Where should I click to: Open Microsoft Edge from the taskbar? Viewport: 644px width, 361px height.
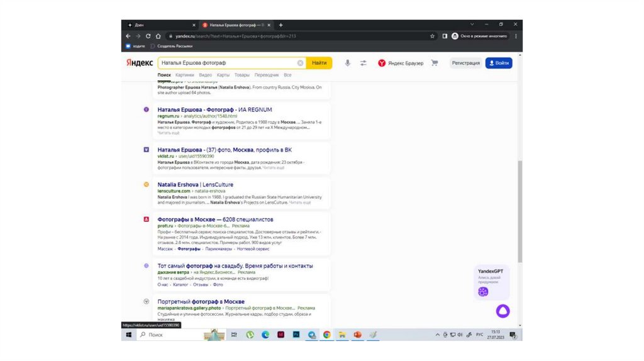click(x=265, y=335)
